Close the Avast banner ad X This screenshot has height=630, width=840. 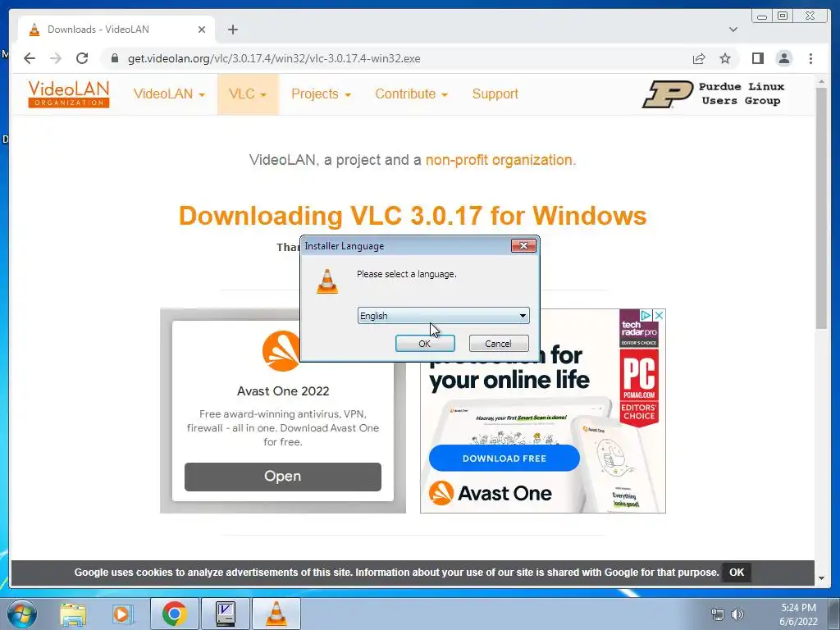pyautogui.click(x=659, y=315)
